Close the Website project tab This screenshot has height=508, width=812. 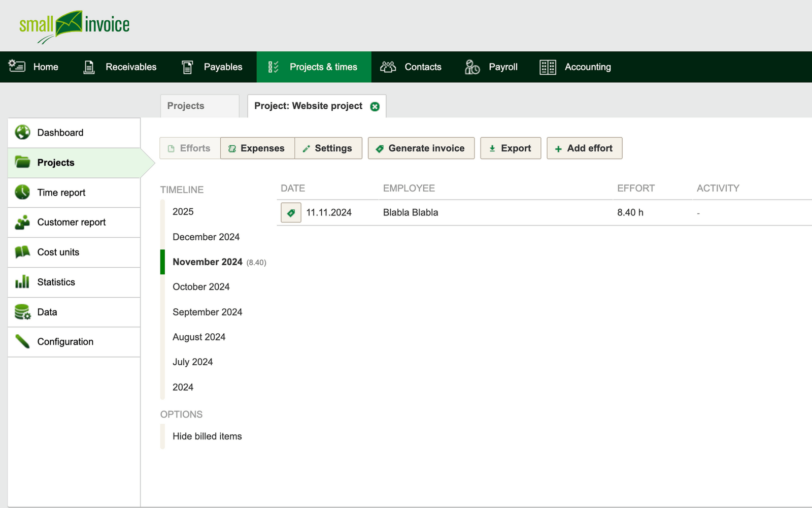click(x=375, y=106)
